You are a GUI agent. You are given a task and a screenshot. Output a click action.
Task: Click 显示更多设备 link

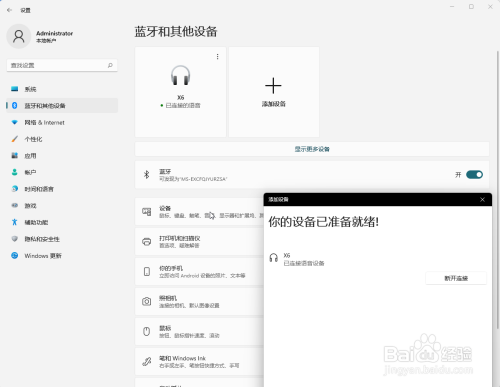coord(312,149)
